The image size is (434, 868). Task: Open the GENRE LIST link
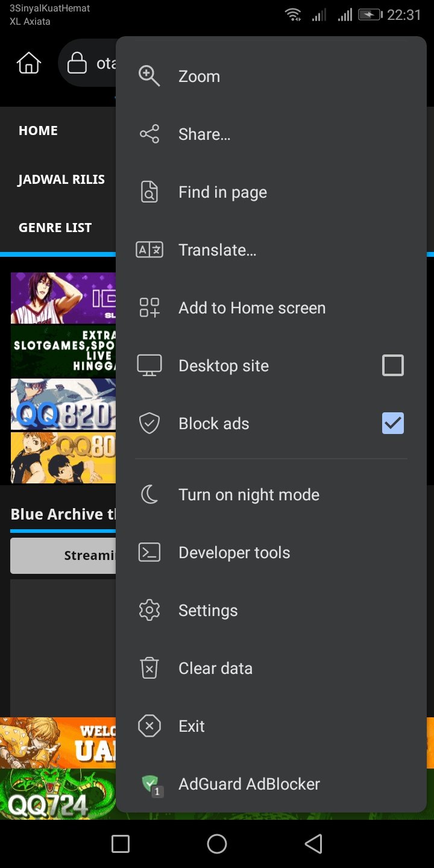(55, 228)
